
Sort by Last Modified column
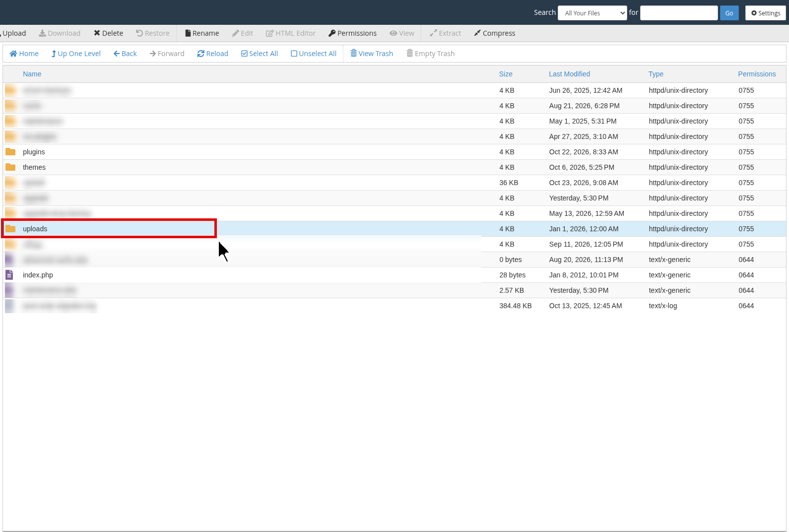coord(570,74)
